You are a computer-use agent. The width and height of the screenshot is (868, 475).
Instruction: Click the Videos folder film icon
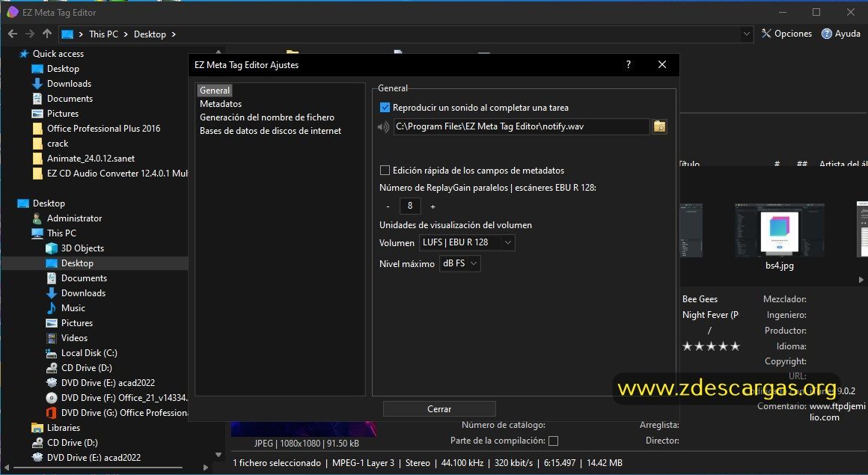tap(52, 337)
